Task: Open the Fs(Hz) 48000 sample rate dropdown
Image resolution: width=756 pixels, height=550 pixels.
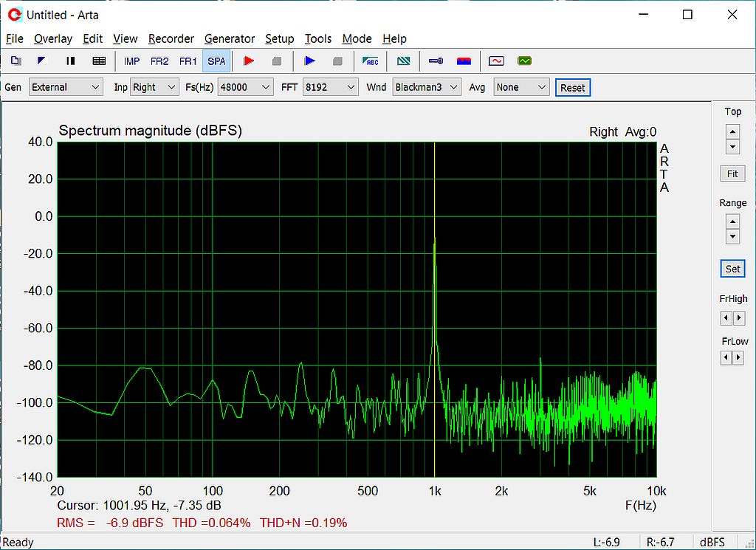Action: 245,87
